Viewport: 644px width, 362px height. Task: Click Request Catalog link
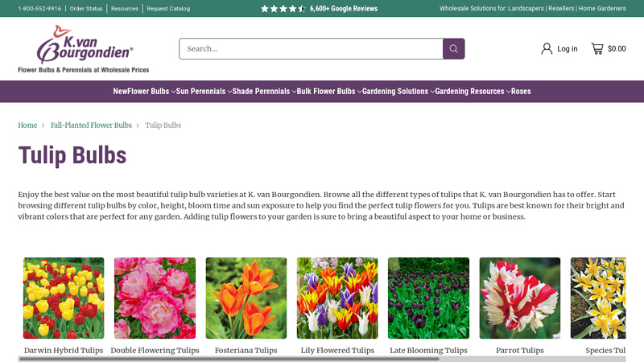[x=168, y=9]
